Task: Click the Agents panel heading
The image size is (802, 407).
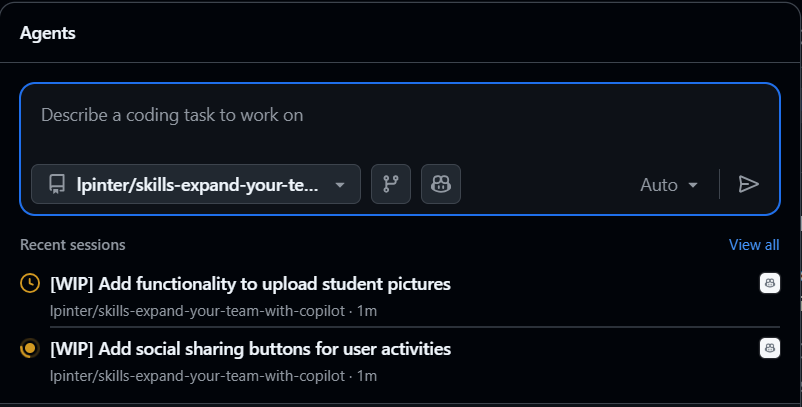Action: click(x=48, y=33)
